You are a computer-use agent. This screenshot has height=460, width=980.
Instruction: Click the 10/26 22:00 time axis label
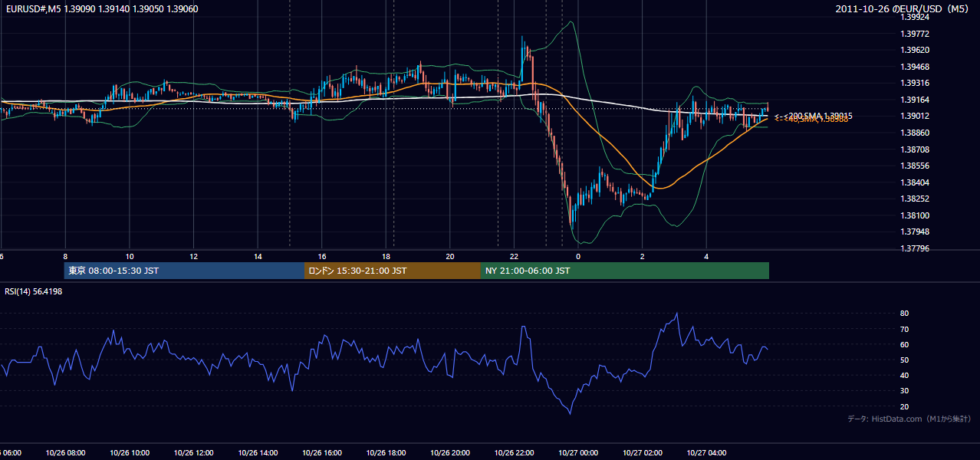coord(515,453)
